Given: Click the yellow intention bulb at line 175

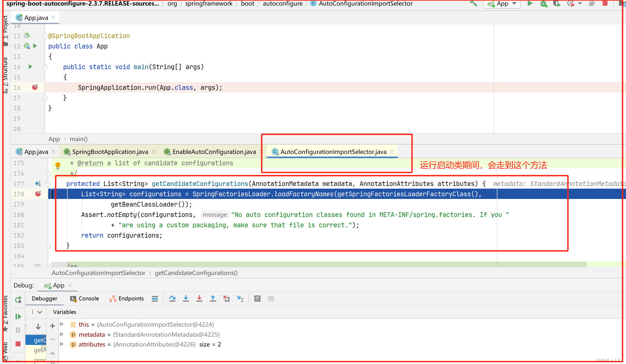Looking at the screenshot, I should [x=58, y=166].
